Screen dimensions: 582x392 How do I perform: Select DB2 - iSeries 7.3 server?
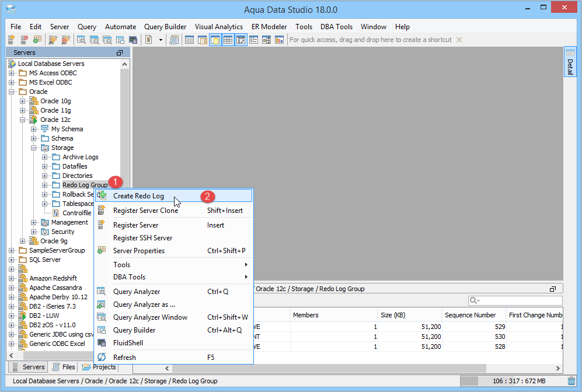click(x=53, y=306)
